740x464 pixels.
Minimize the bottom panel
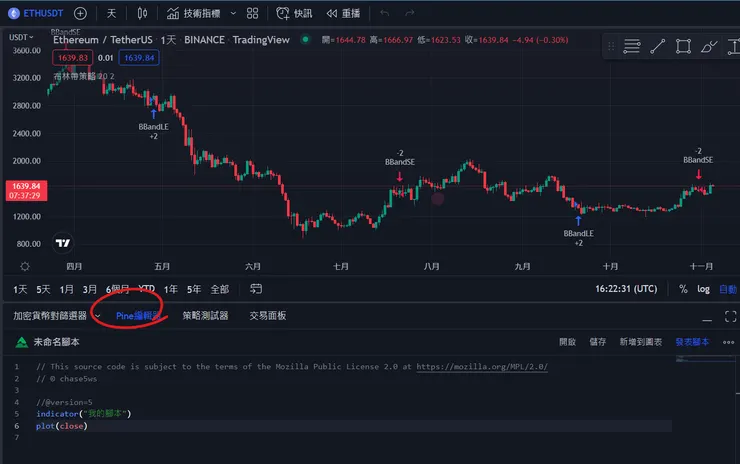(x=707, y=320)
